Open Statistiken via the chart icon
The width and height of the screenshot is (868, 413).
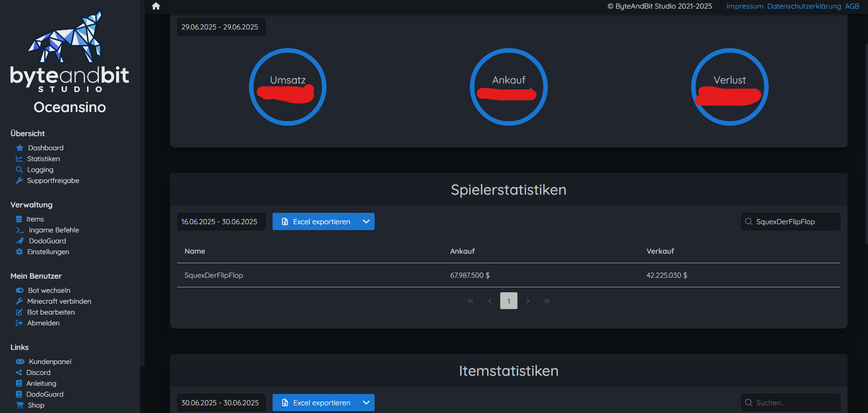[x=19, y=159]
